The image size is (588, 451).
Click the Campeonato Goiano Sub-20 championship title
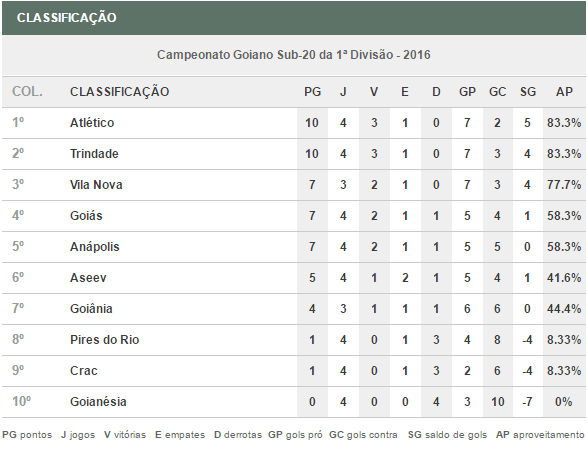(x=294, y=55)
